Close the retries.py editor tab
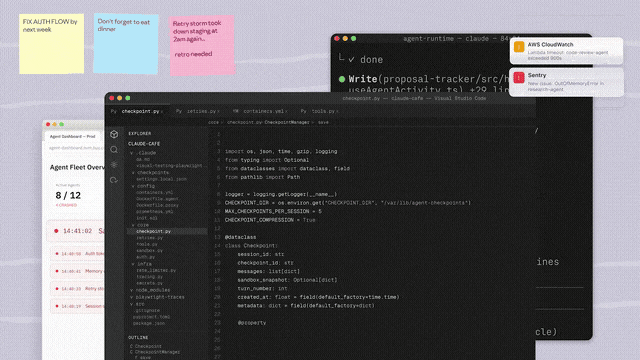Image resolution: width=640 pixels, height=360 pixels. 218,111
